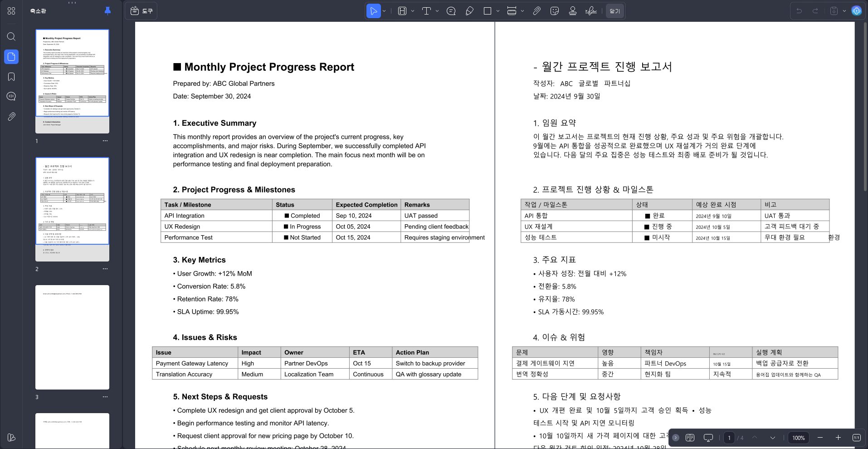
Task: Open more options for page 2 thumbnail
Action: 105,269
